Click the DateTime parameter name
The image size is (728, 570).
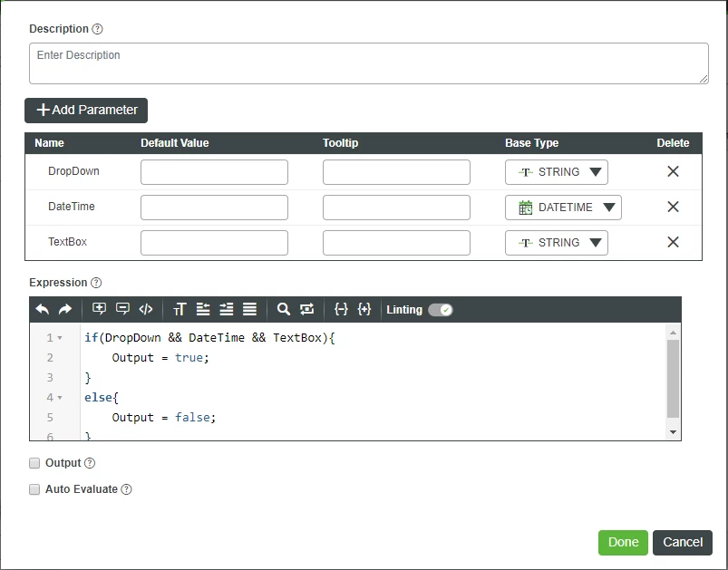pyautogui.click(x=72, y=207)
